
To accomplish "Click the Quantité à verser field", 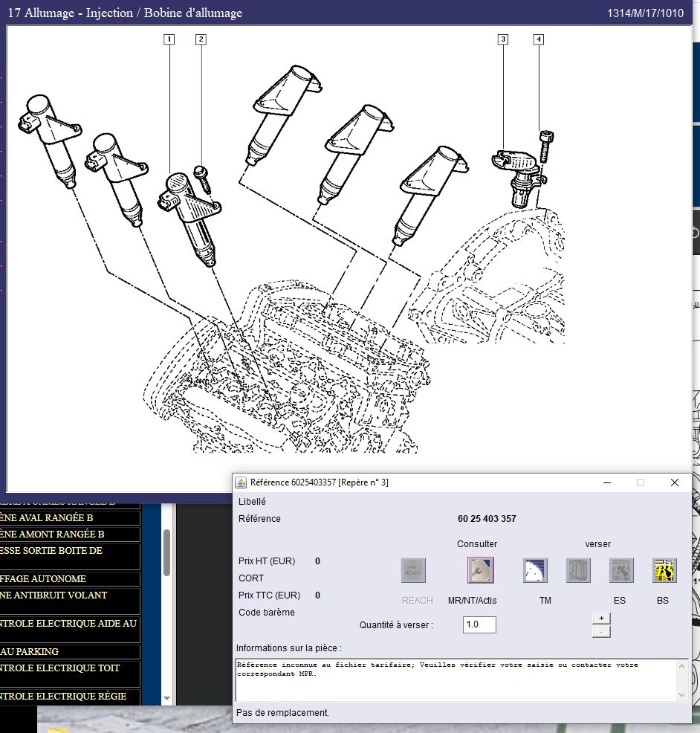I will pos(479,625).
